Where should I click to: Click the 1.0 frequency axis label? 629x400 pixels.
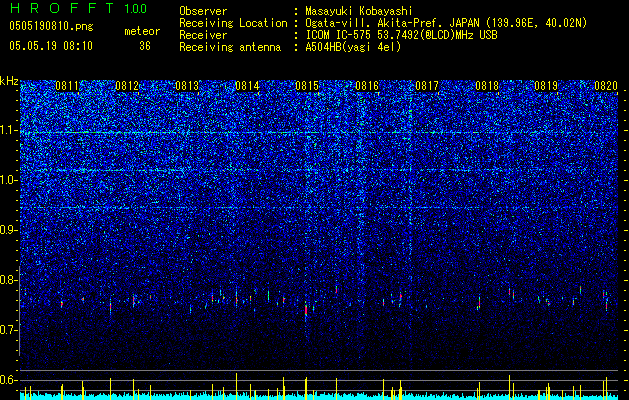(x=9, y=181)
